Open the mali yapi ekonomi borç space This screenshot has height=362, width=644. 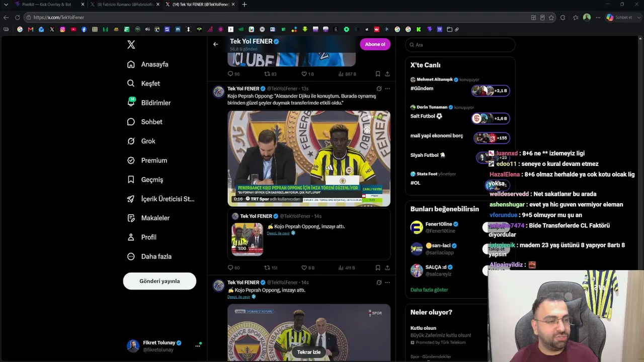click(460, 137)
